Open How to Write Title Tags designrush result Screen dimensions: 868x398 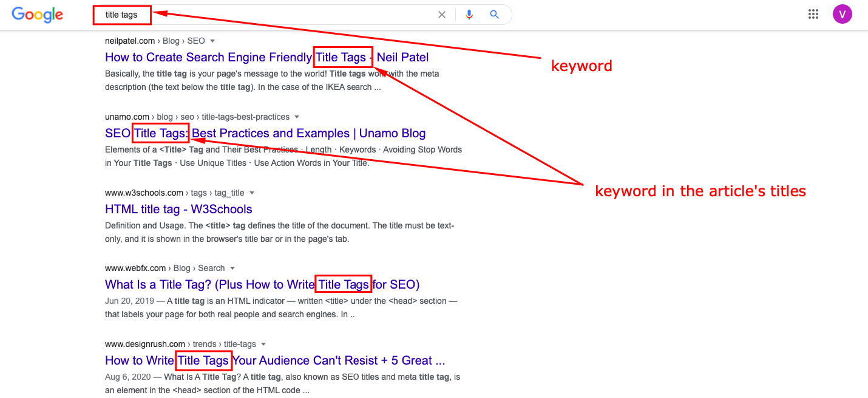tap(275, 360)
